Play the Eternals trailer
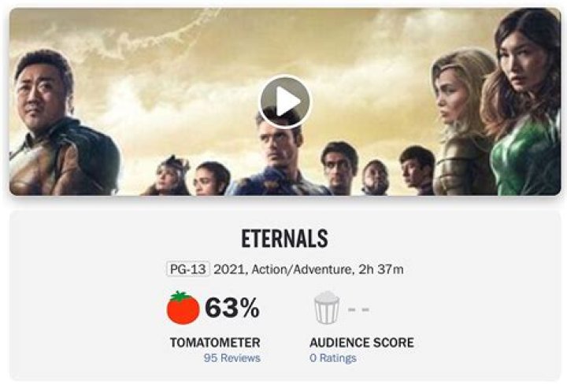The width and height of the screenshot is (567, 392). click(x=284, y=102)
